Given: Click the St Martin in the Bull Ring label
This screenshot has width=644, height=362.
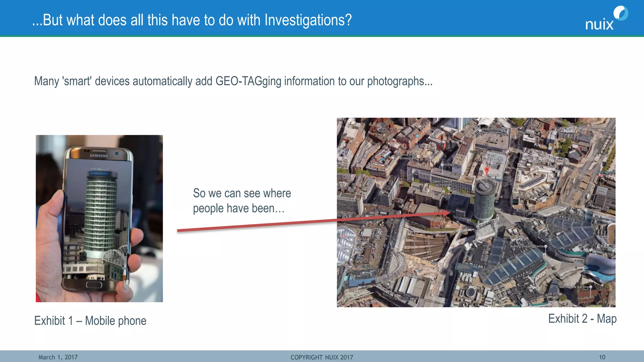Looking at the screenshot, I should [572, 287].
